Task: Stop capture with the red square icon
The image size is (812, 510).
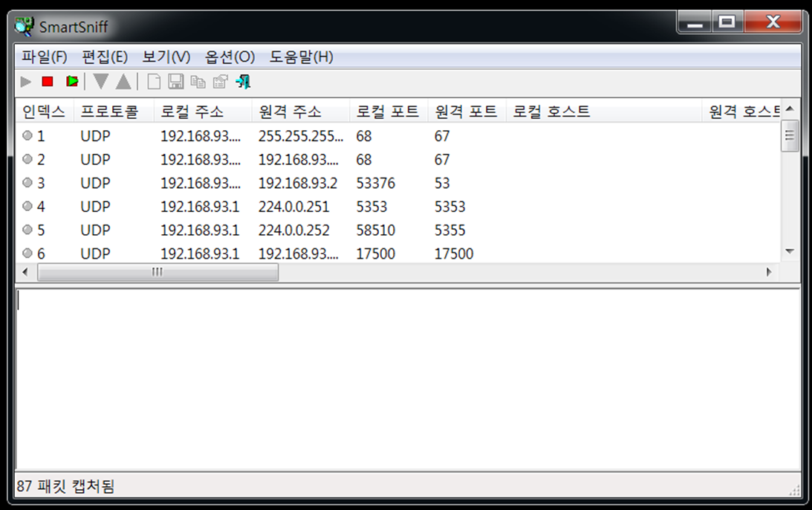Action: (x=48, y=81)
